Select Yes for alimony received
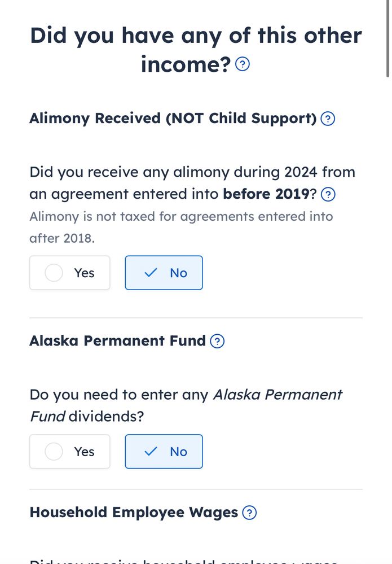Image resolution: width=392 pixels, height=564 pixels. (70, 273)
